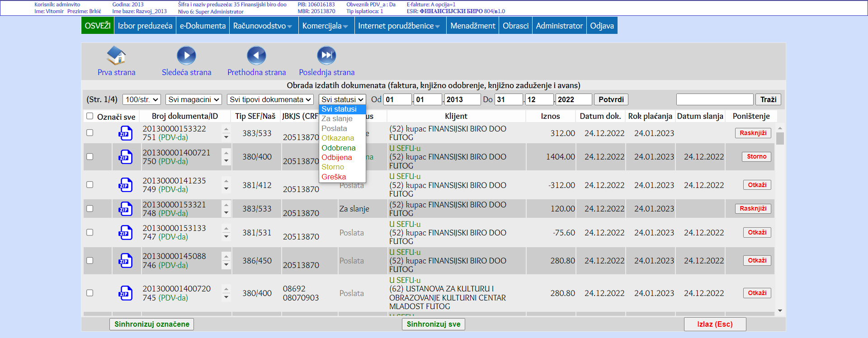The image size is (868, 338).
Task: Select the Svi statusi option in list
Action: [x=342, y=109]
